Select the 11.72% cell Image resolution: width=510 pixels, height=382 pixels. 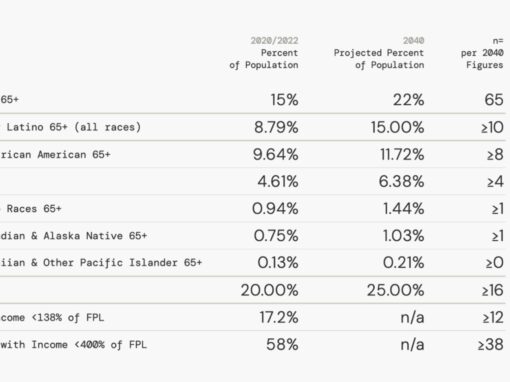point(402,154)
